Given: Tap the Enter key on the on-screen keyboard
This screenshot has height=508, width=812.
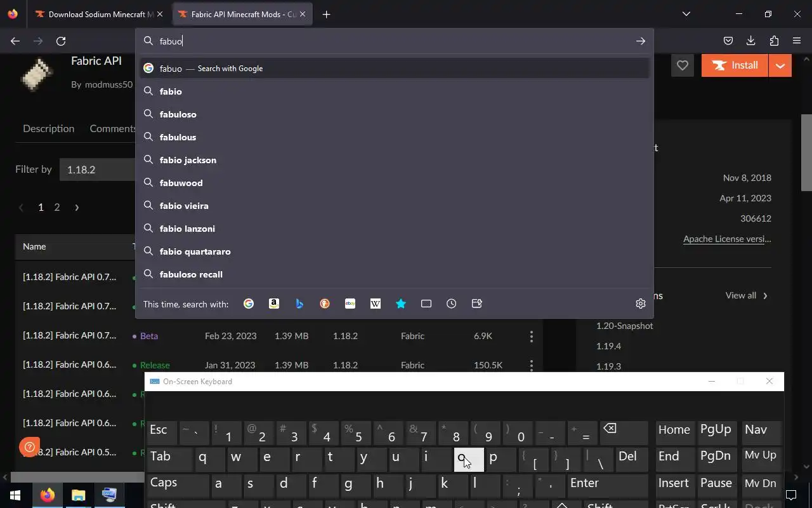Looking at the screenshot, I should [608, 485].
